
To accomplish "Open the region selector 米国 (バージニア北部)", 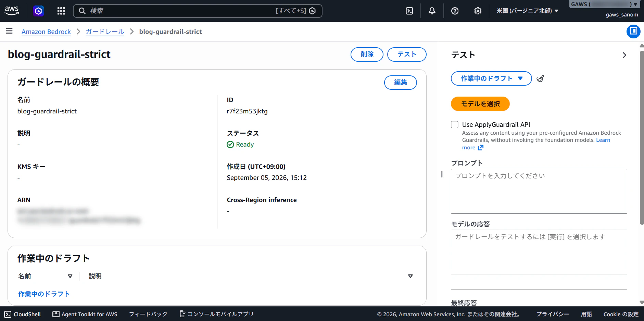I will pos(528,11).
